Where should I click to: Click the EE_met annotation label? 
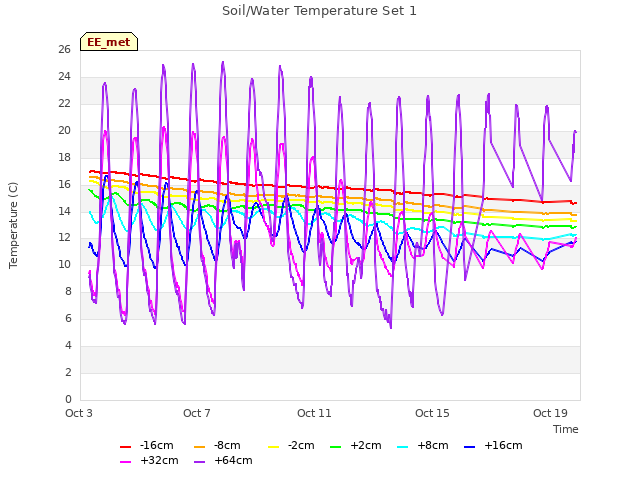109,42
